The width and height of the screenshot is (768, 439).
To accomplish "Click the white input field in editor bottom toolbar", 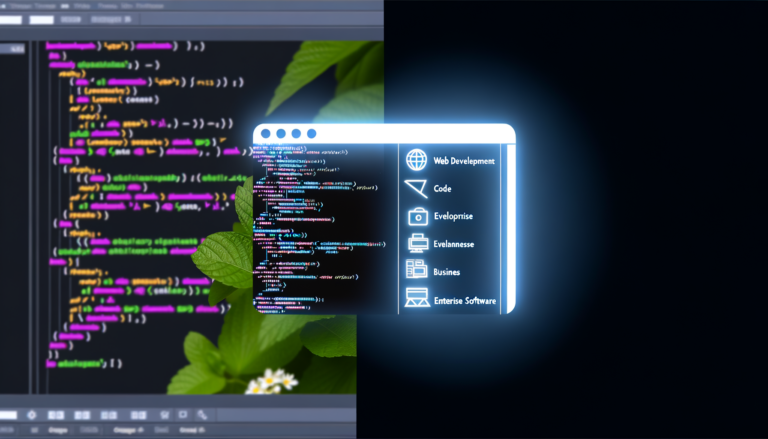I will 9,415.
